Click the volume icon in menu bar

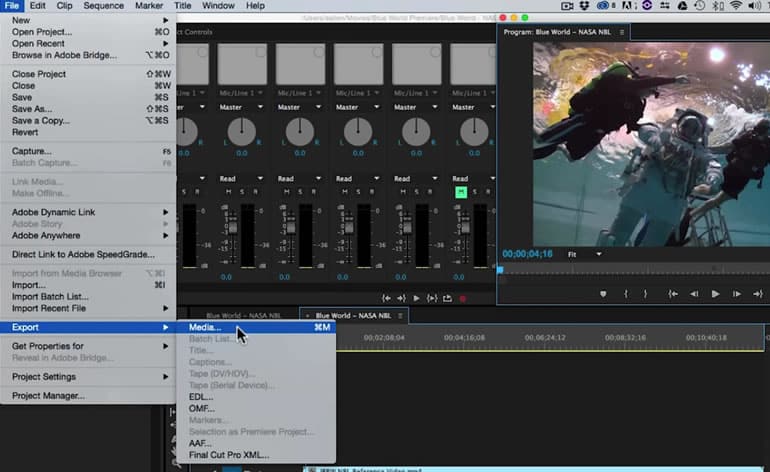[755, 6]
